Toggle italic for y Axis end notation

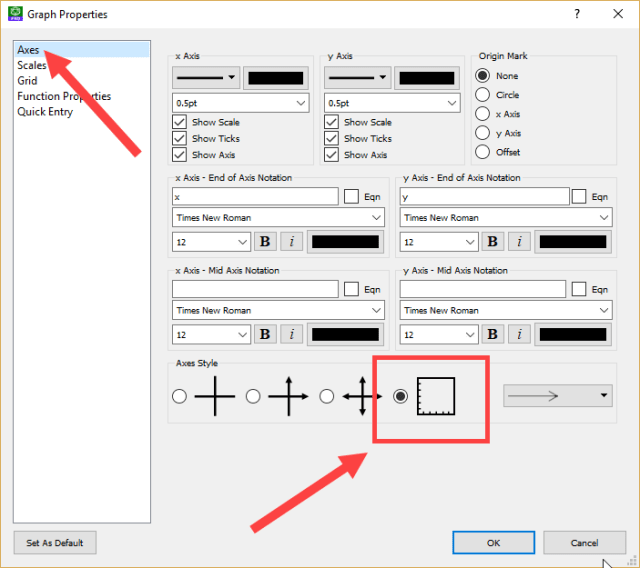coord(518,241)
